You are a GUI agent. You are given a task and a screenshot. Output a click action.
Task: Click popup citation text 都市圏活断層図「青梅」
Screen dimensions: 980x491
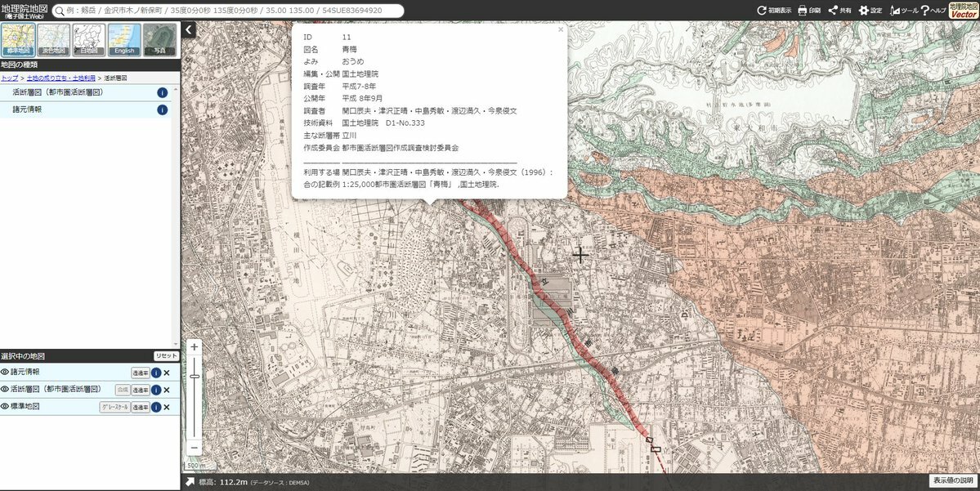[414, 185]
